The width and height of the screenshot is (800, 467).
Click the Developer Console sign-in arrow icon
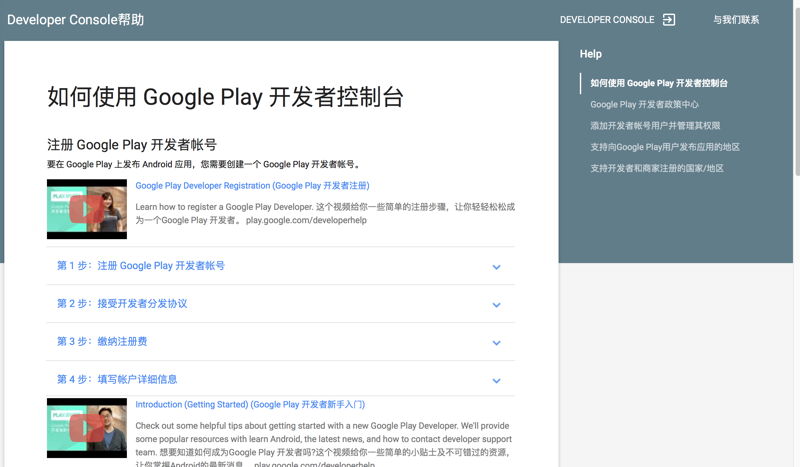coord(668,19)
